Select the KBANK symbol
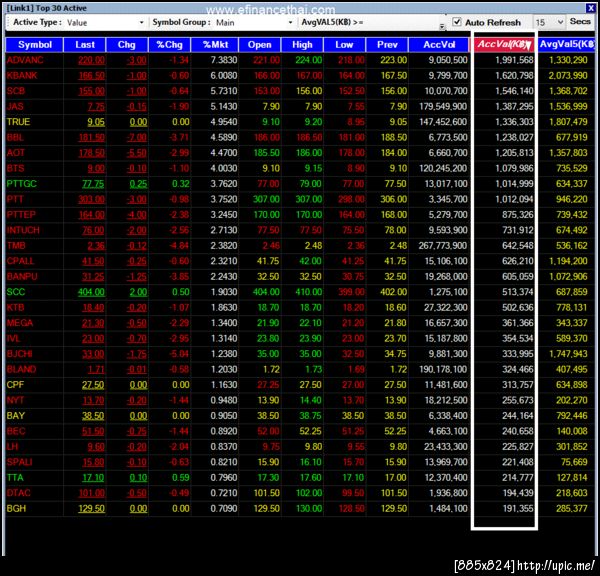600x576 pixels. pyautogui.click(x=22, y=75)
